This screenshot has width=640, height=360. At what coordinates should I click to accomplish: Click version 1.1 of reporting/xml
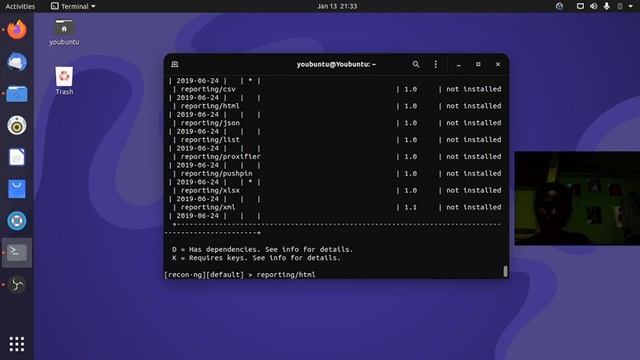click(410, 207)
